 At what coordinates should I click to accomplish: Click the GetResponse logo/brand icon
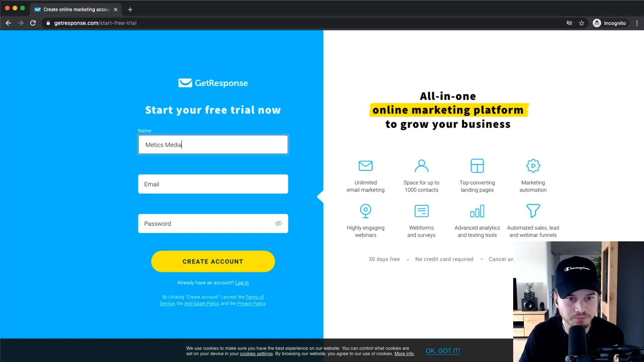click(213, 83)
